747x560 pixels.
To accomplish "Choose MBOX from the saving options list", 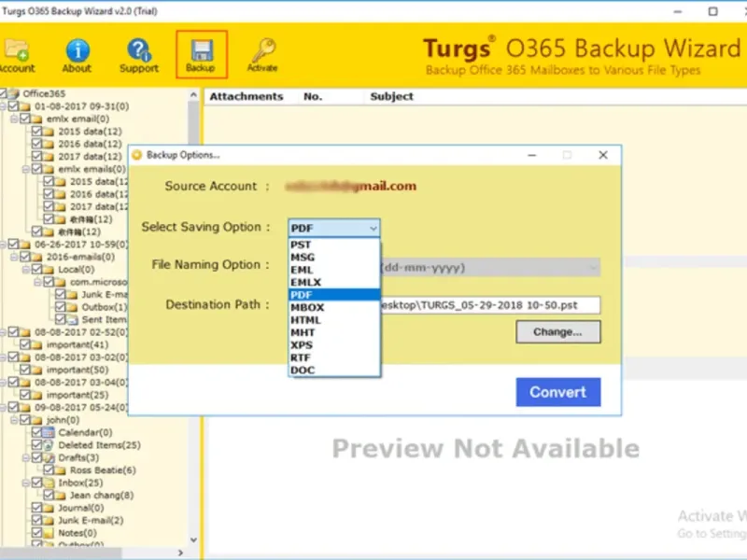I will [x=334, y=308].
